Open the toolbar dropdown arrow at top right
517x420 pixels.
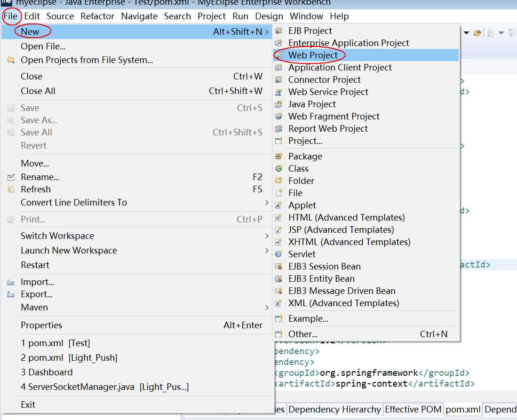[466, 32]
